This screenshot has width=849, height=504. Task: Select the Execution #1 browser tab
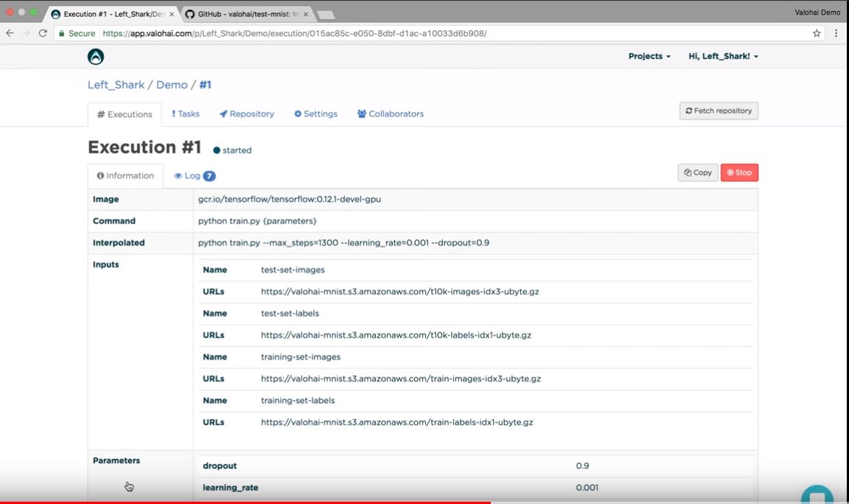(113, 14)
